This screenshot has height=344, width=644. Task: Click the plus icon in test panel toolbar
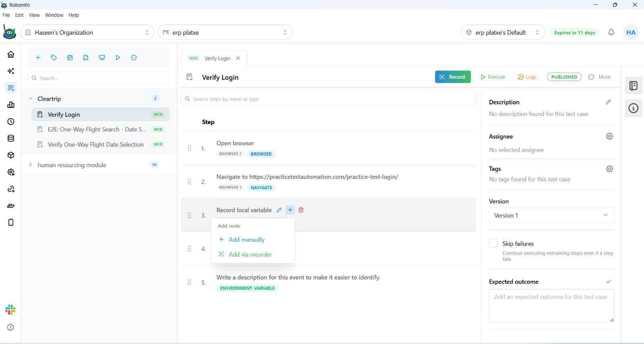[x=38, y=58]
